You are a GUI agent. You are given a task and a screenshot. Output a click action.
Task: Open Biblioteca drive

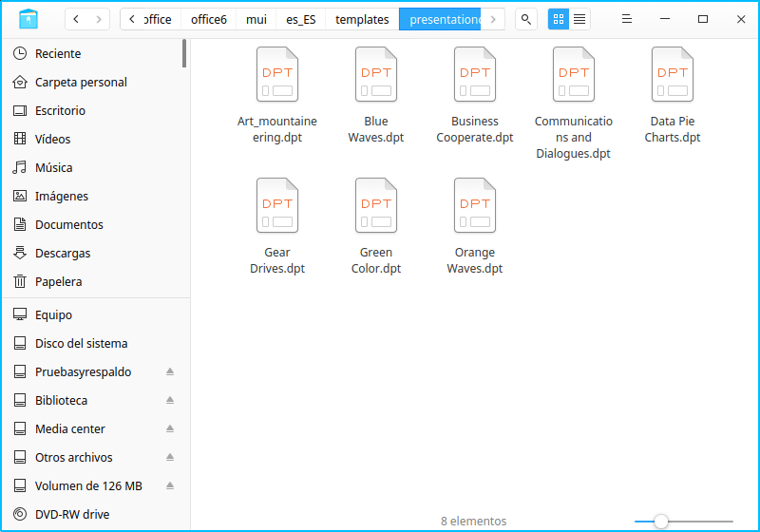(x=62, y=401)
